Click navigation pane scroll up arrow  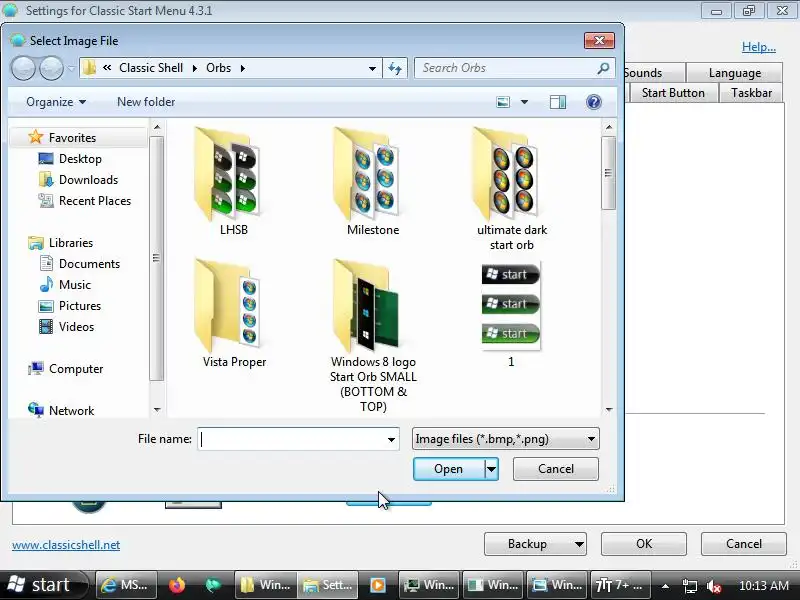[157, 127]
